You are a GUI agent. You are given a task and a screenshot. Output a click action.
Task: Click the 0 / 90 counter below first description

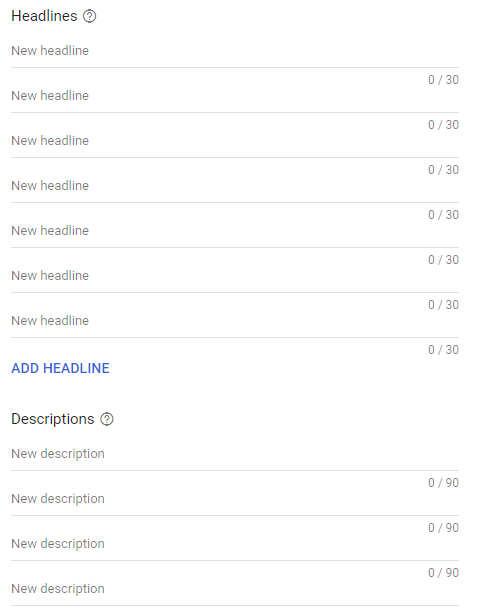point(443,483)
